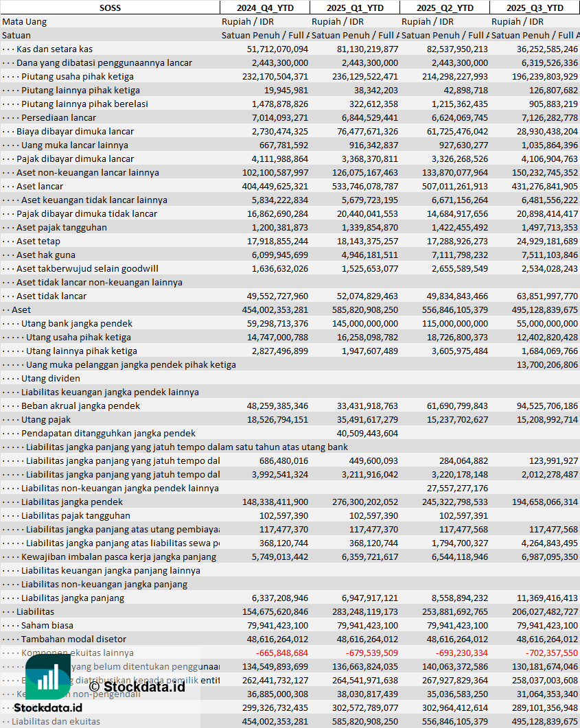580x728 pixels.
Task: Select Piutang lainnya pihak berelasi label
Action: point(84,104)
